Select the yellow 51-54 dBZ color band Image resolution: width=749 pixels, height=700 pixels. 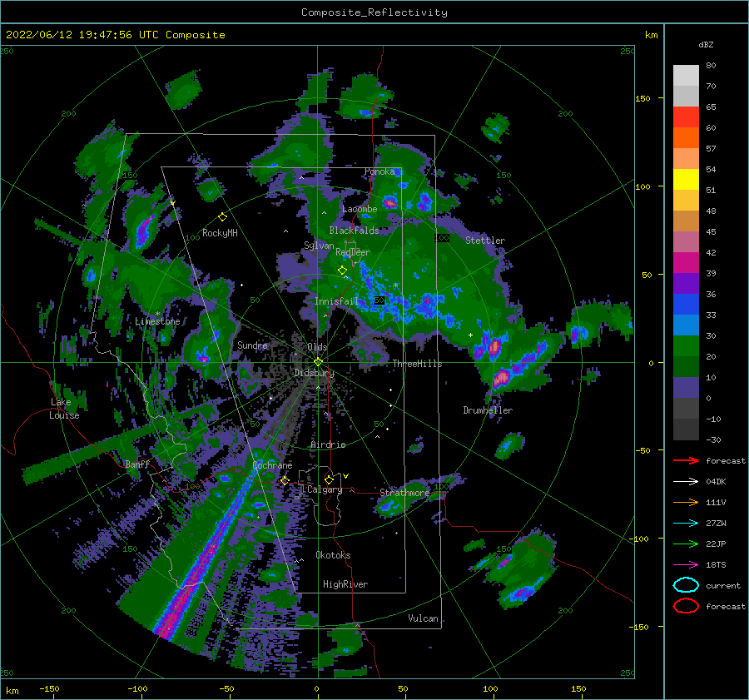pos(686,180)
